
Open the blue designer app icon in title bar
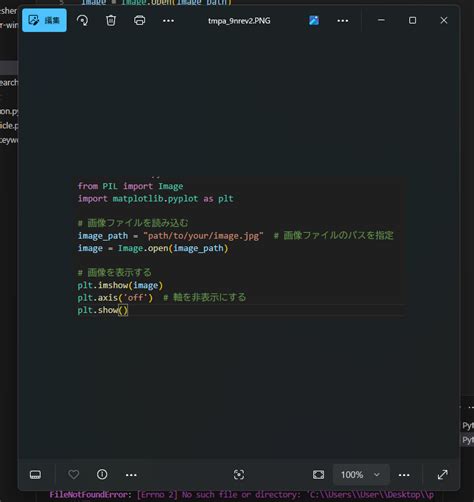[x=314, y=21]
